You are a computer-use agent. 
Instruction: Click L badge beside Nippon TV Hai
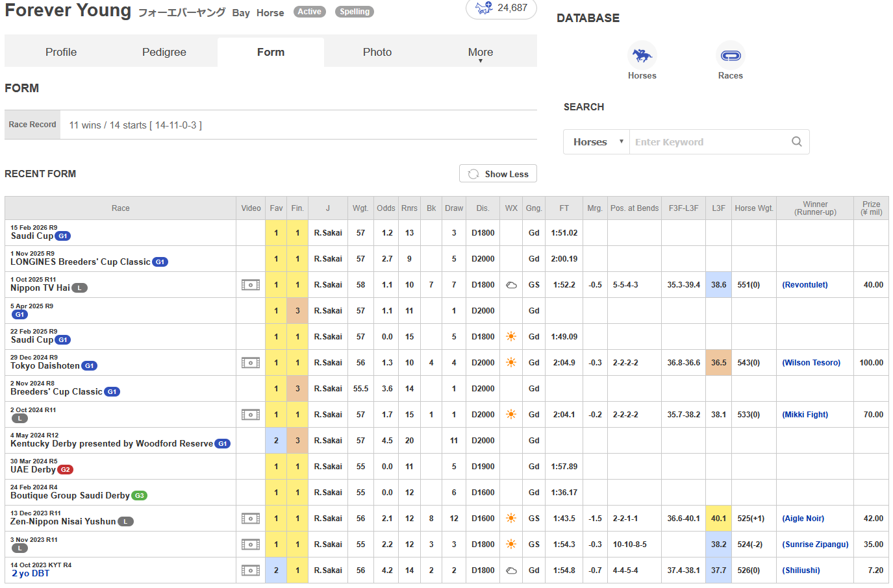pos(79,288)
